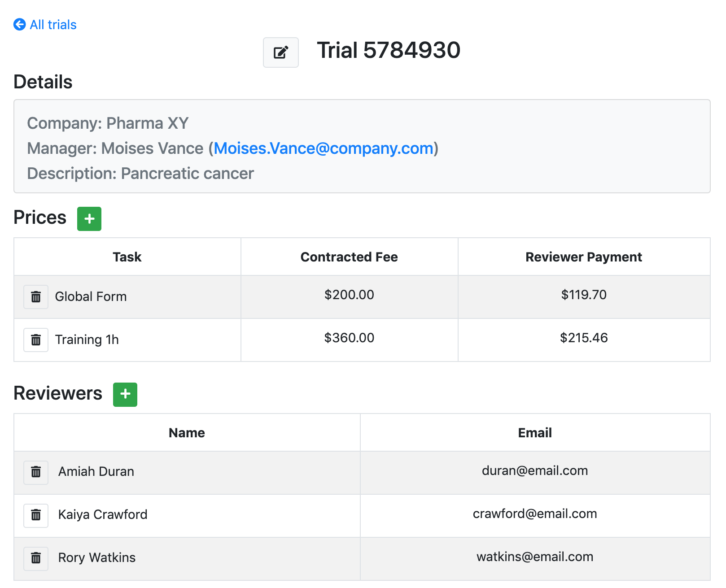
Task: Go back via the All trials link
Action: coord(53,25)
